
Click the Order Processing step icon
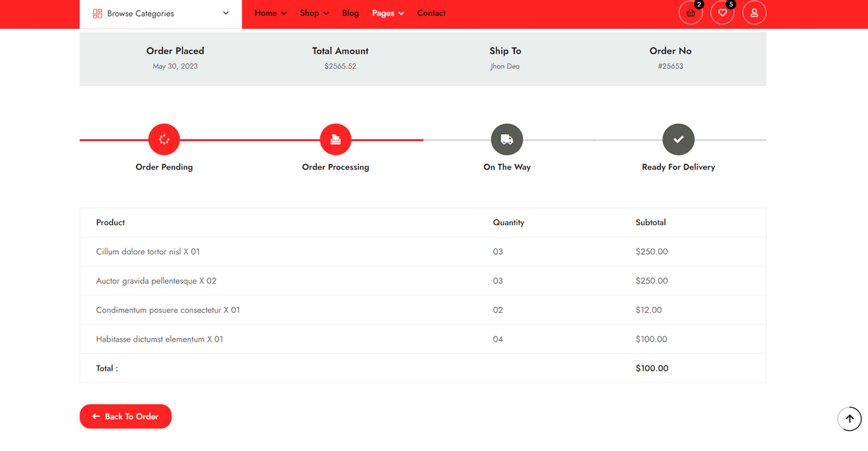pos(336,140)
